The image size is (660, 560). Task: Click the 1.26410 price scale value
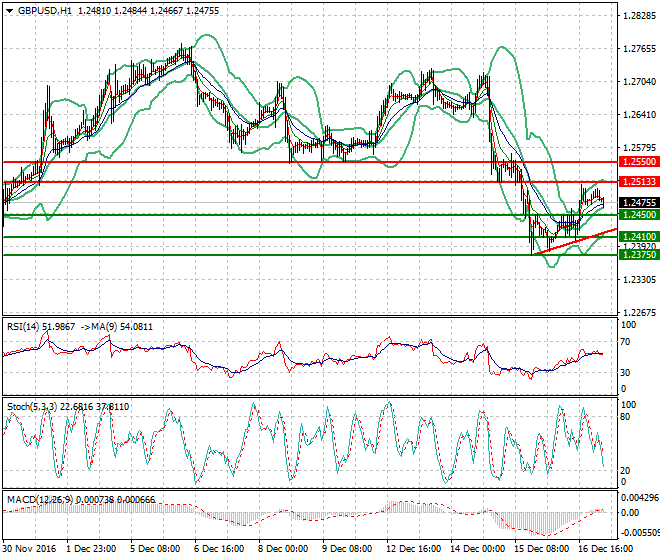[639, 115]
